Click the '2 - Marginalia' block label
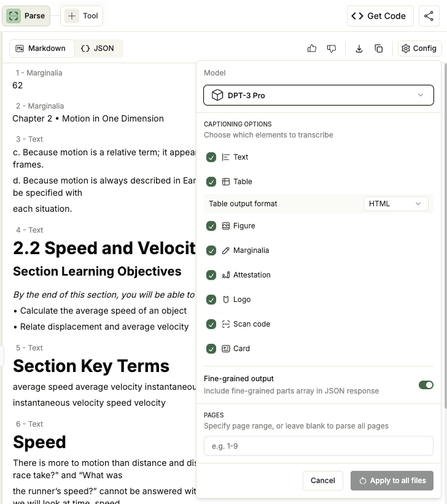The width and height of the screenshot is (447, 504). tap(40, 106)
